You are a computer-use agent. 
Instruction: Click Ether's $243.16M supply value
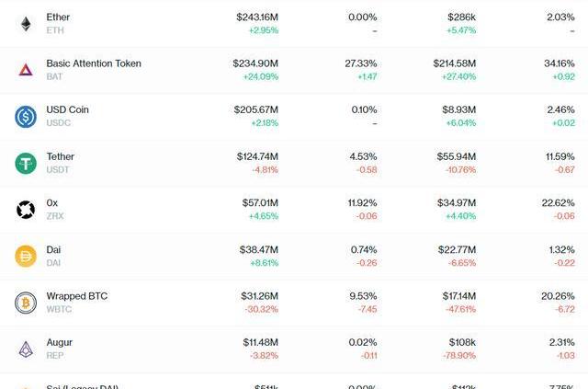(x=257, y=17)
